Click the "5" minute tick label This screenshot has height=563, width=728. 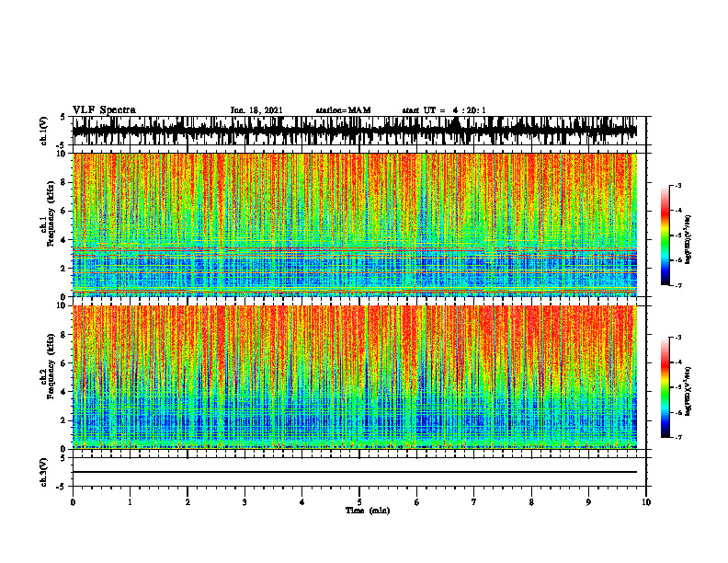[x=359, y=502]
